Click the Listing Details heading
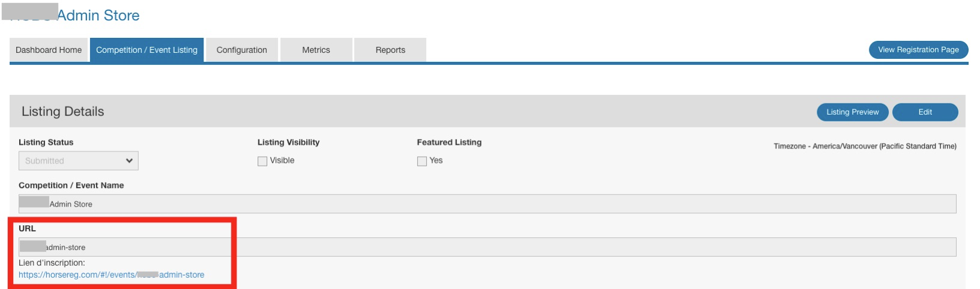Viewport: 980px width, 289px height. pos(62,112)
